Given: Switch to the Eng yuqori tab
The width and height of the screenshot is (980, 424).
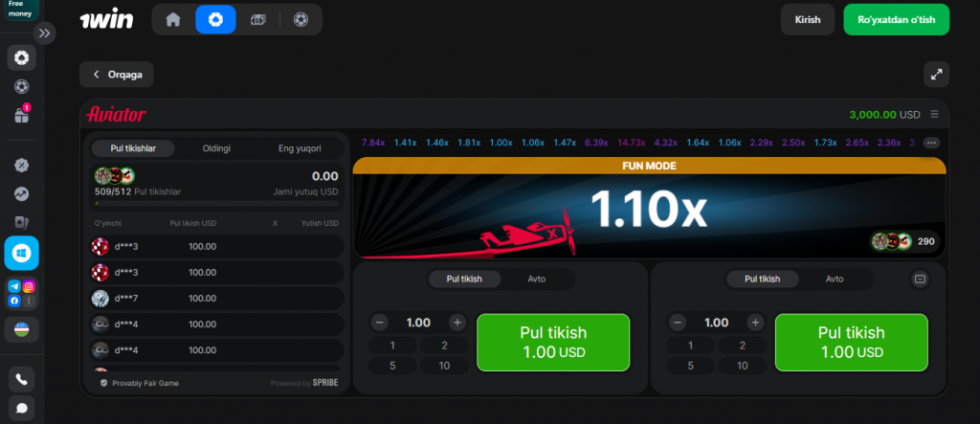Looking at the screenshot, I should pyautogui.click(x=300, y=148).
